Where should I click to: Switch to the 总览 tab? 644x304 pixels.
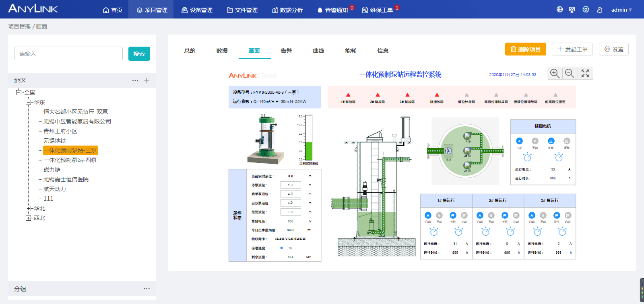[x=190, y=51]
